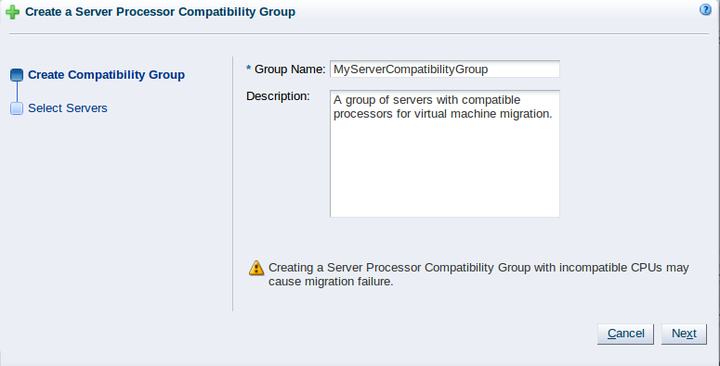Click the incompatible CPUs warning message
720x366 pixels.
tap(478, 274)
